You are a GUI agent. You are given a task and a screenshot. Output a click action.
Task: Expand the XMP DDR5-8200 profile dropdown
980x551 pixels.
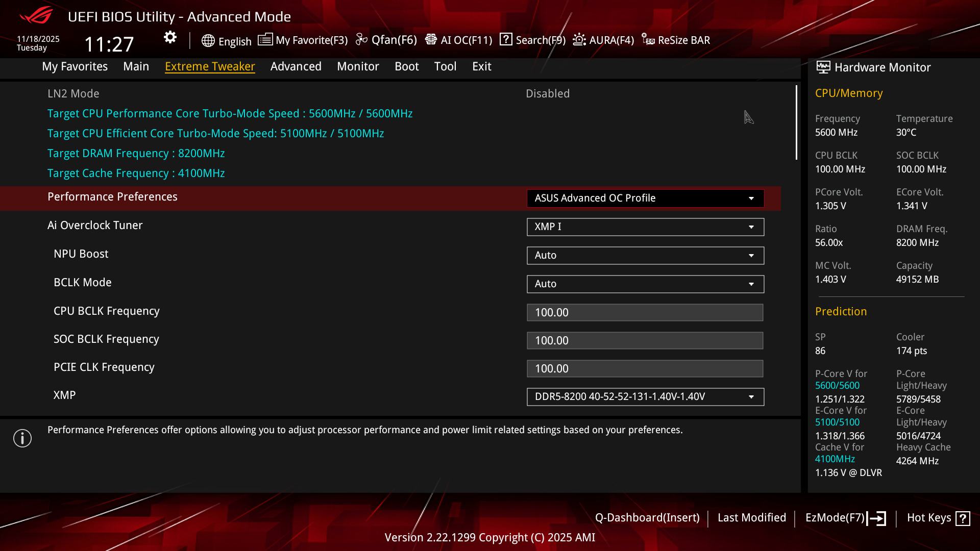click(x=645, y=397)
